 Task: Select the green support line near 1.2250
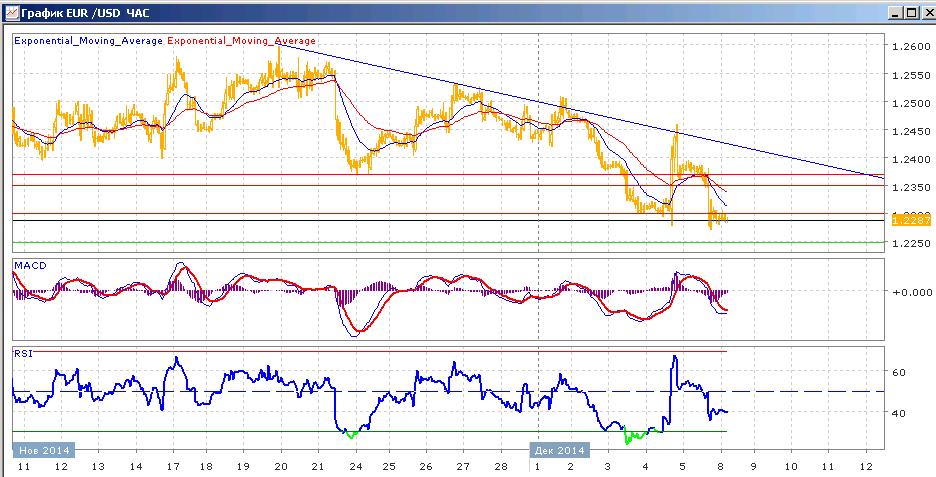coord(448,242)
